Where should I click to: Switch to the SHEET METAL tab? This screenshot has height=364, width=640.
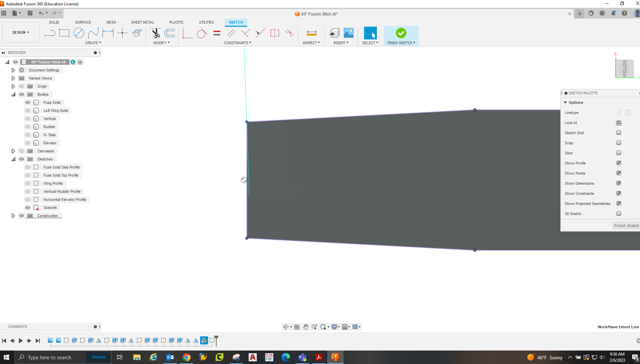[142, 22]
